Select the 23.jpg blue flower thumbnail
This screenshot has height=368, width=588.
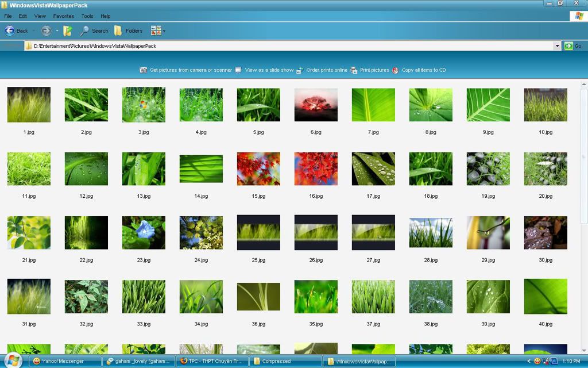click(x=144, y=233)
